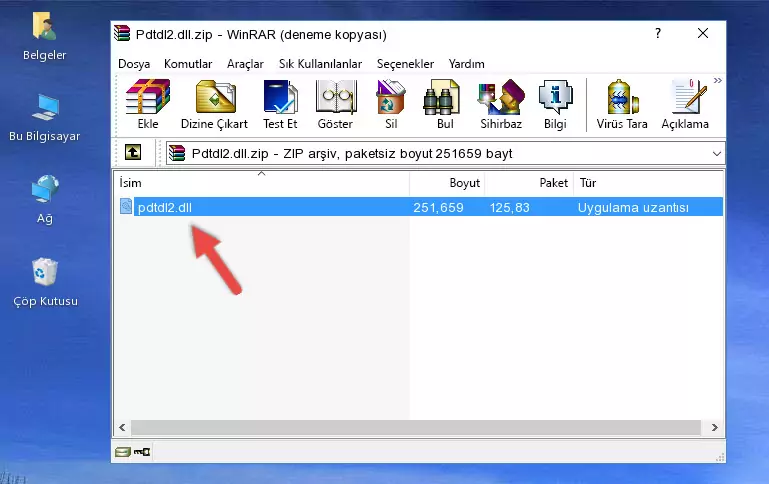
Task: Click the help question mark button
Action: tap(658, 33)
